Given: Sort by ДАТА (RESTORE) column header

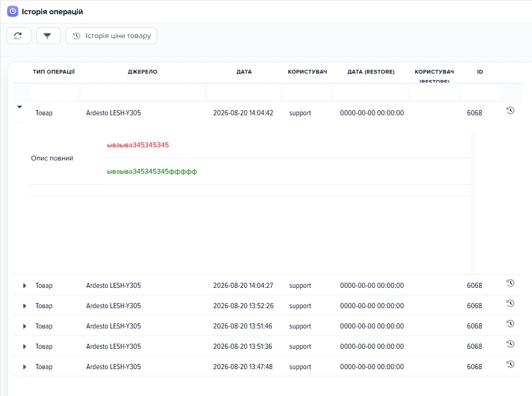Looking at the screenshot, I should 371,72.
